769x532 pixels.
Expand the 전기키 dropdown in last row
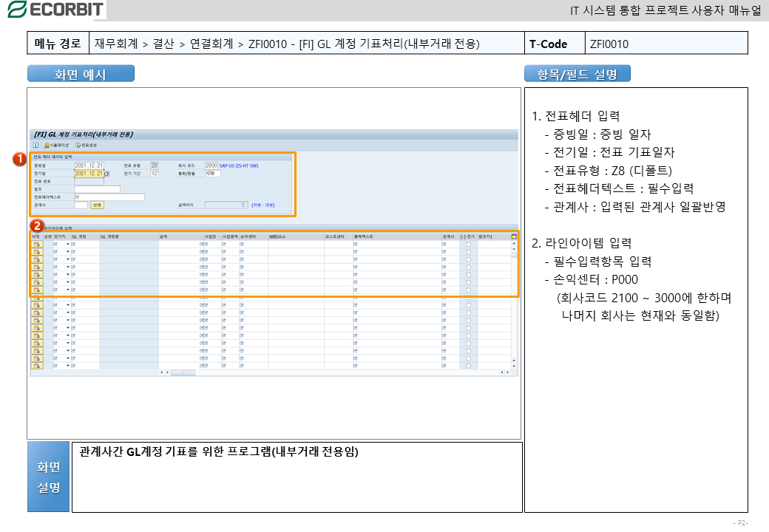tap(68, 365)
